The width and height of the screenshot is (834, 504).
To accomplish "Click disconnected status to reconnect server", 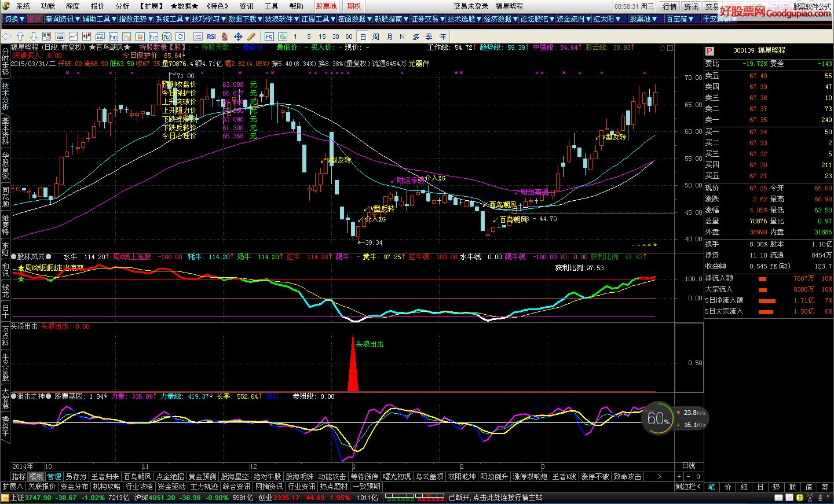I will [495, 498].
